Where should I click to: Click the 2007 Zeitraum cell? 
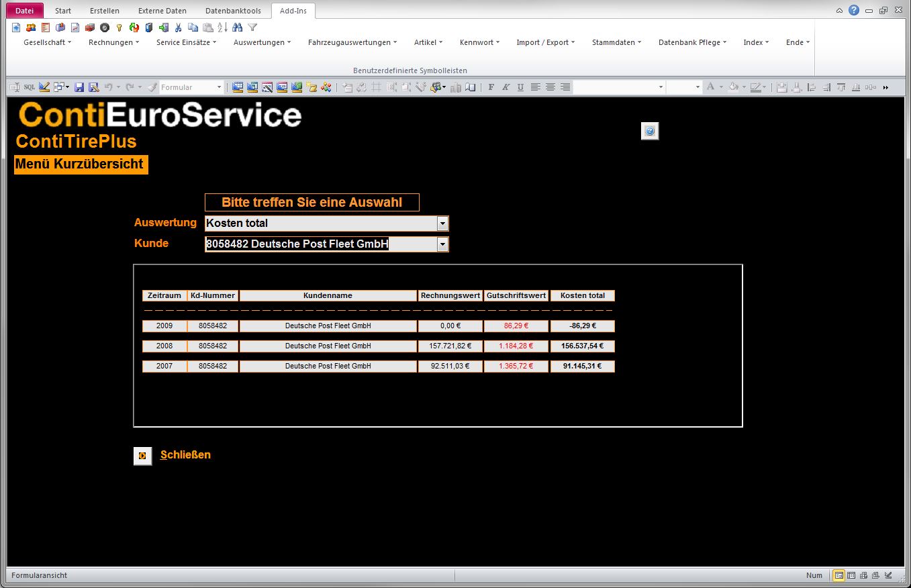click(164, 366)
